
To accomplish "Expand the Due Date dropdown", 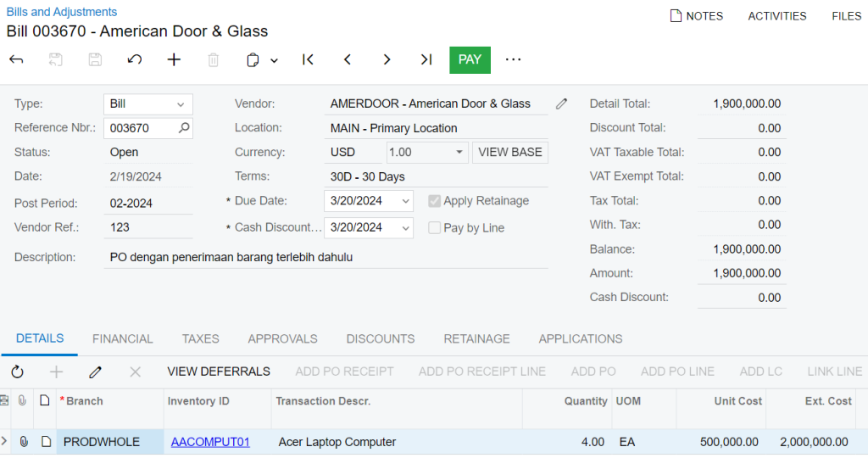I will pyautogui.click(x=405, y=201).
